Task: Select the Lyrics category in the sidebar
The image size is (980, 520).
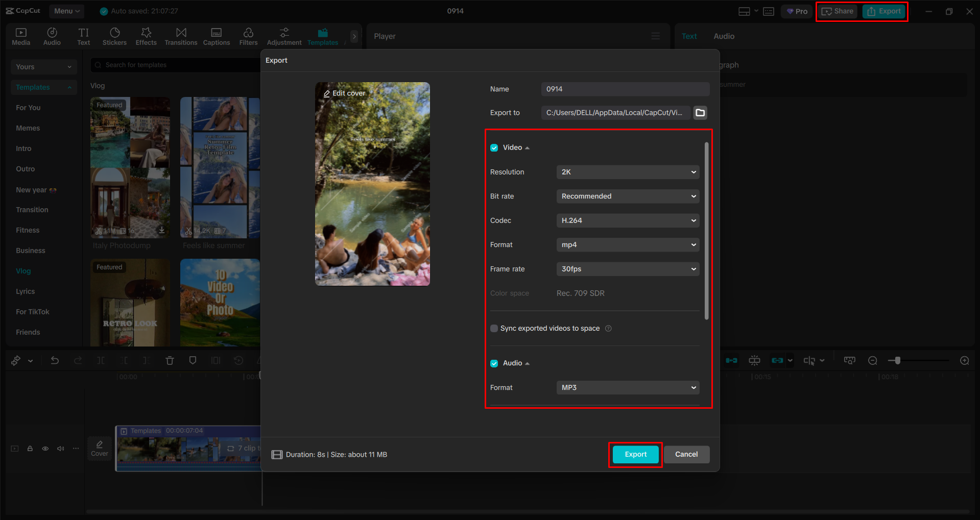Action: coord(25,291)
